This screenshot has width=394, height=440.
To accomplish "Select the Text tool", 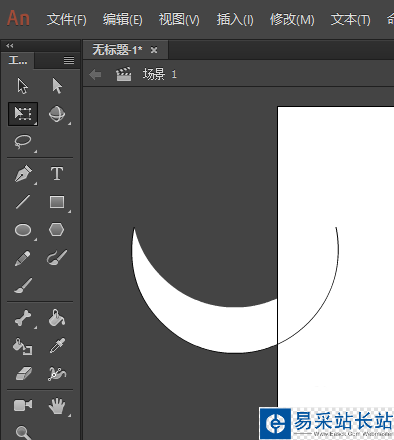I will (57, 174).
